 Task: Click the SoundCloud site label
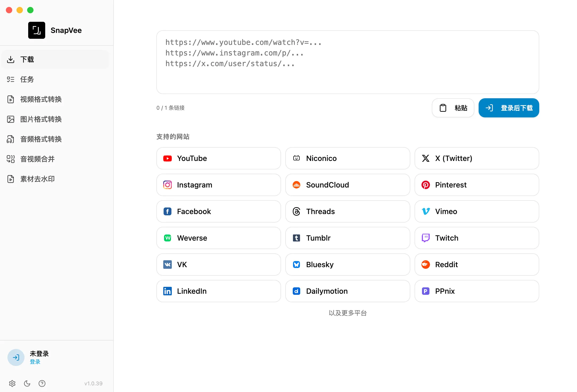[328, 185]
